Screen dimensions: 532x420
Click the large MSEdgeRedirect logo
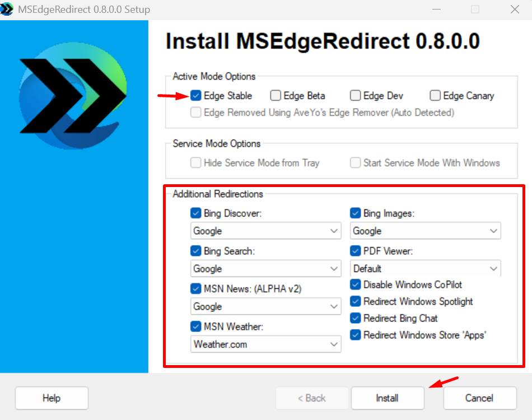73,96
